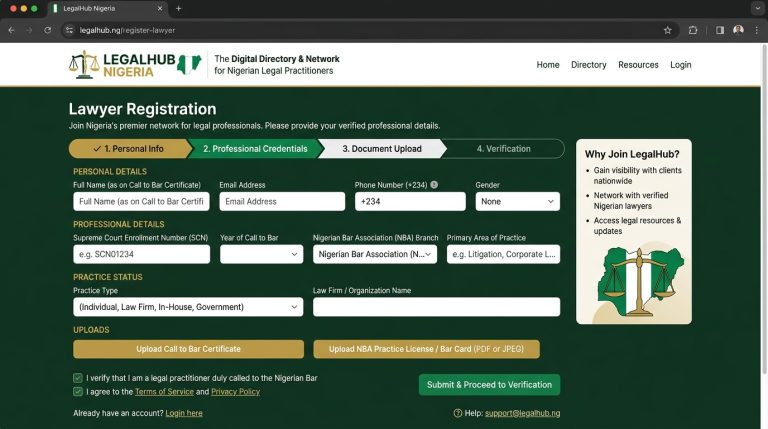The width and height of the screenshot is (768, 429).
Task: Click the 'Lawyer Registration' heading
Action: (x=143, y=109)
